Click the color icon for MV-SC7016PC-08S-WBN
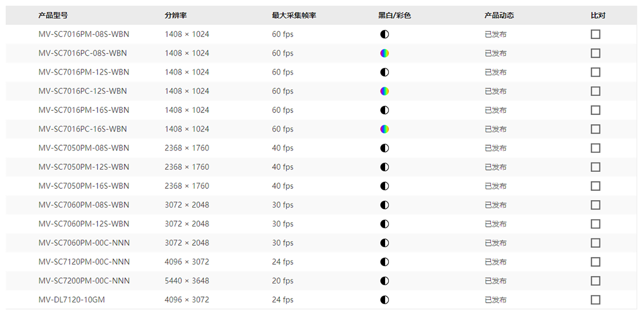This screenshot has height=313, width=644. coord(384,53)
